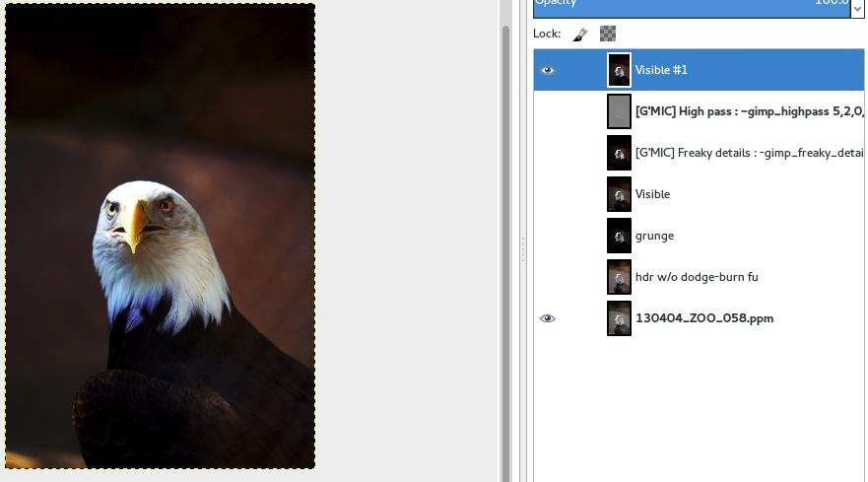Toggle the lock pixels paintbrush icon
This screenshot has width=868, height=482.
[x=580, y=34]
